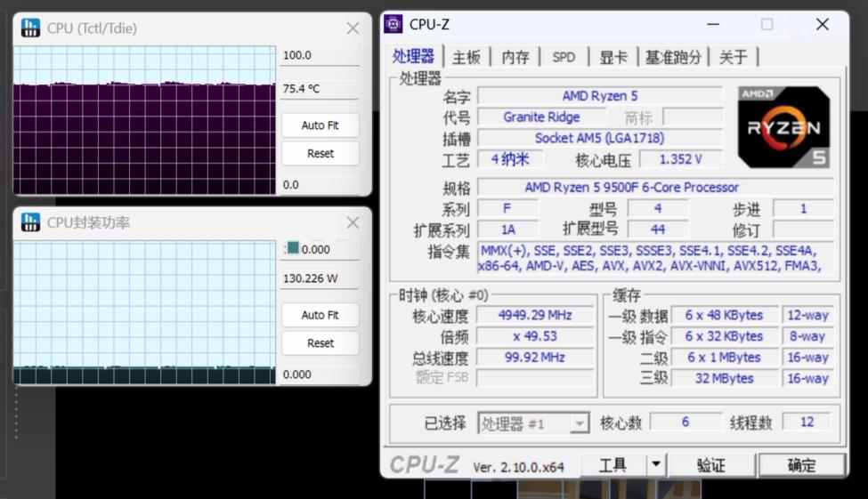The image size is (868, 499).
Task: Click the CPU package power graph area
Action: click(x=144, y=312)
